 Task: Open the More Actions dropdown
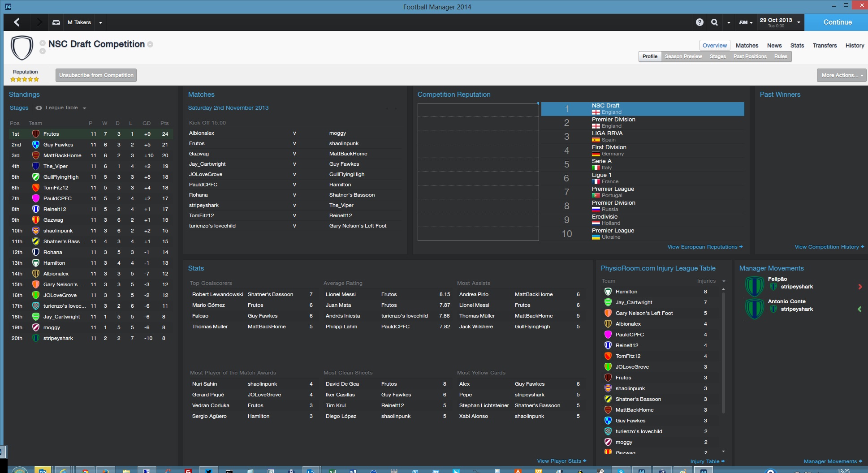[842, 75]
